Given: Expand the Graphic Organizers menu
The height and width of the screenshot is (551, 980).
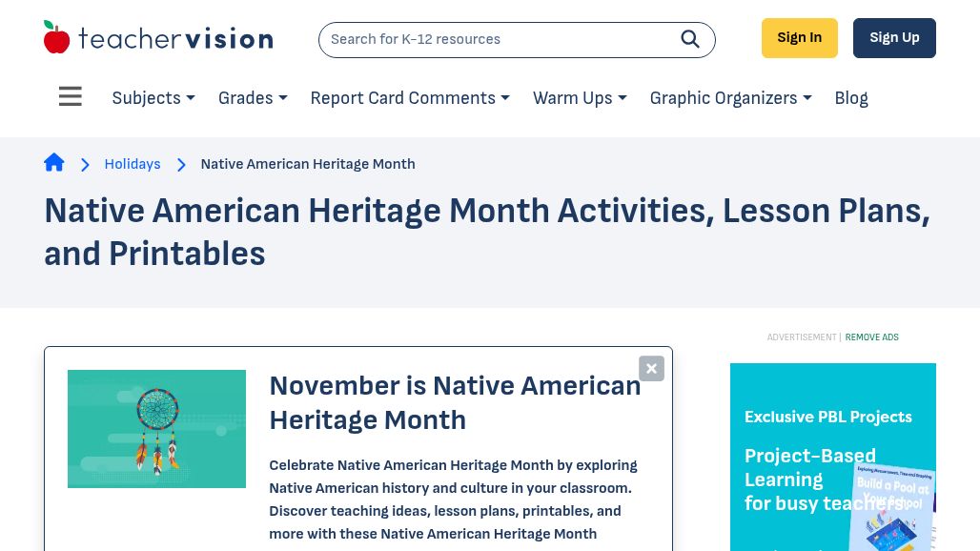Looking at the screenshot, I should 730,98.
